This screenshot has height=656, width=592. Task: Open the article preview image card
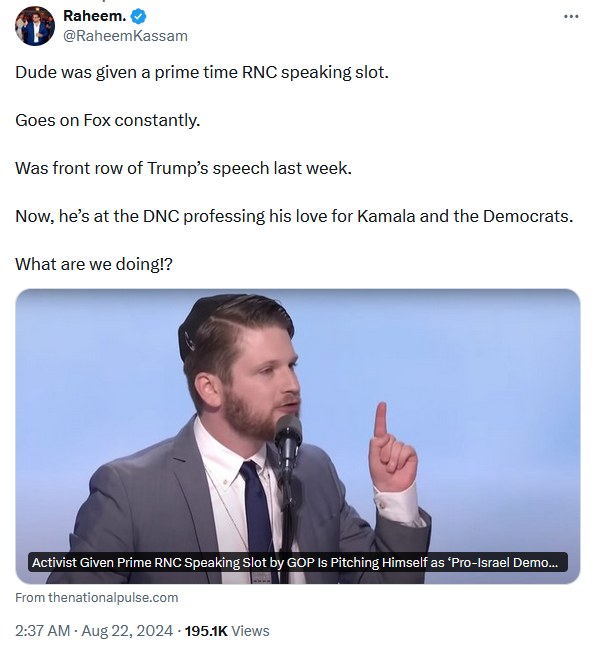(297, 436)
